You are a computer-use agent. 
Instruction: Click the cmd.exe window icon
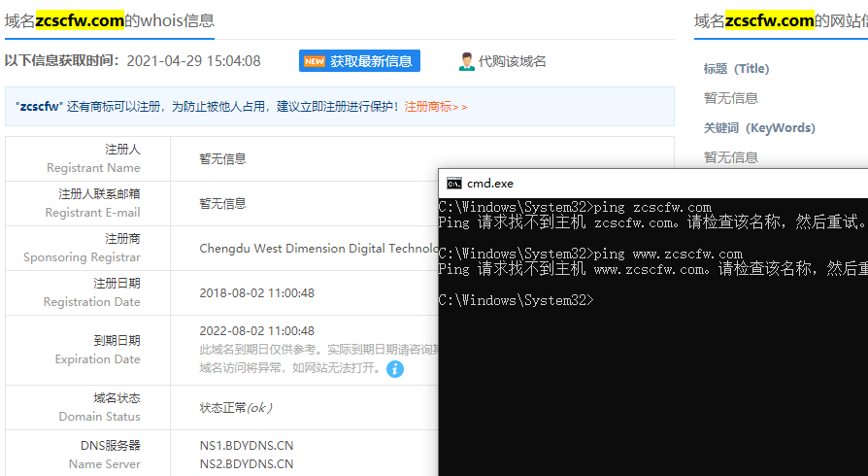(x=453, y=184)
